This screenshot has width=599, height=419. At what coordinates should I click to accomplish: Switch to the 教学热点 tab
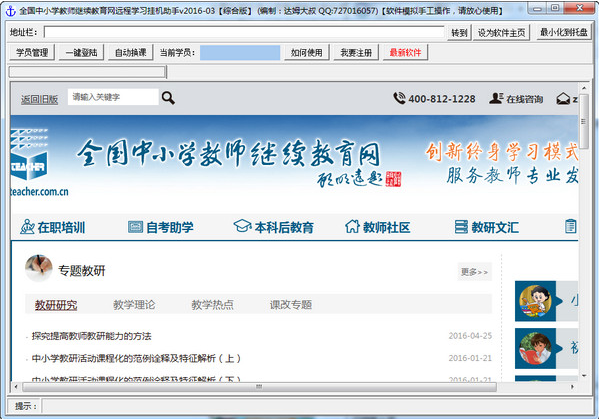tap(212, 305)
